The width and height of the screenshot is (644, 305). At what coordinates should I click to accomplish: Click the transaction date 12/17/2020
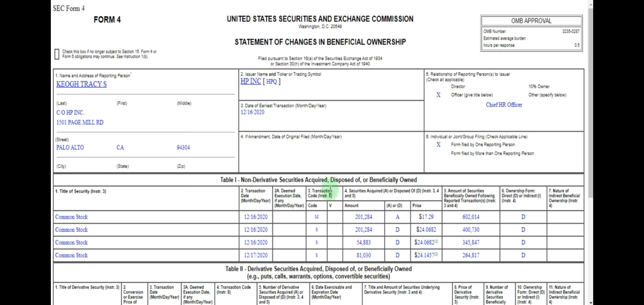[x=256, y=255]
